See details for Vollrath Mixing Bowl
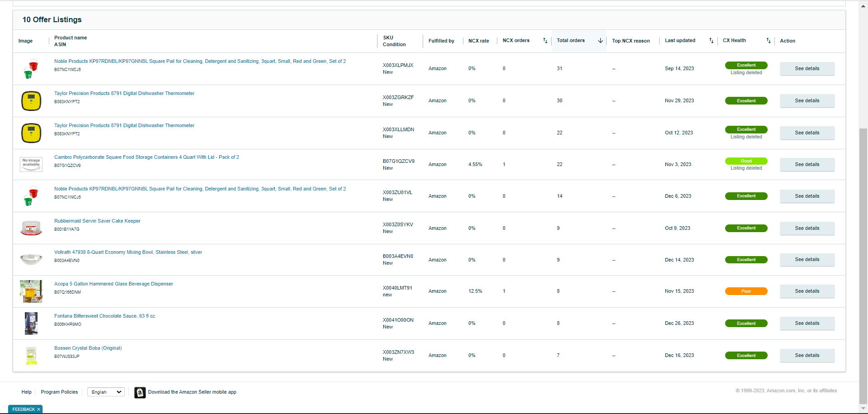Screen dimensions: 868x414 [x=807, y=260]
